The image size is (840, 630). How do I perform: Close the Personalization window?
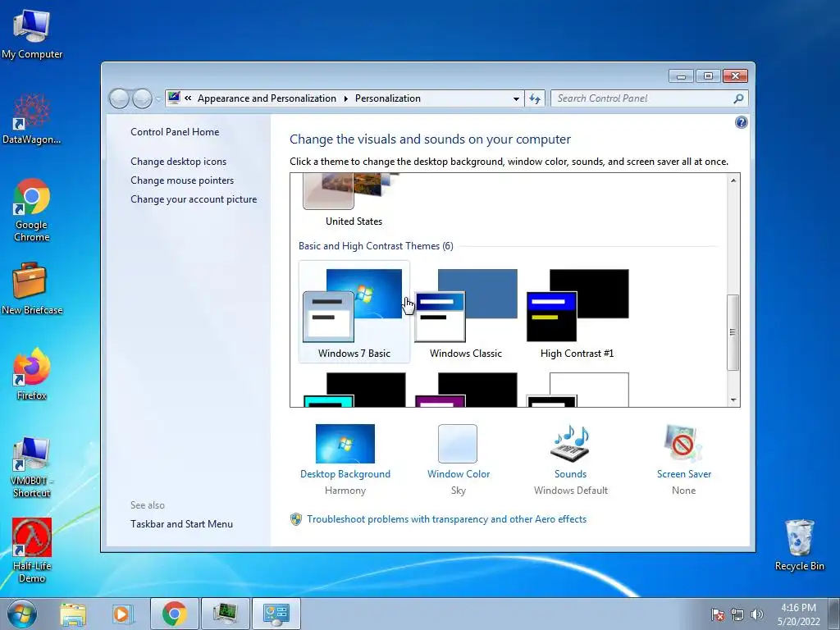(735, 76)
